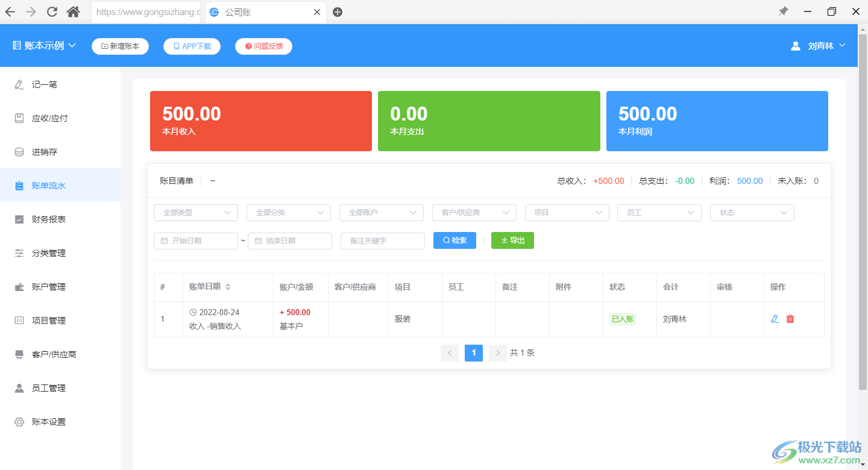Edit the first bill record with pencil icon
Viewport: 868px width, 470px height.
[775, 318]
